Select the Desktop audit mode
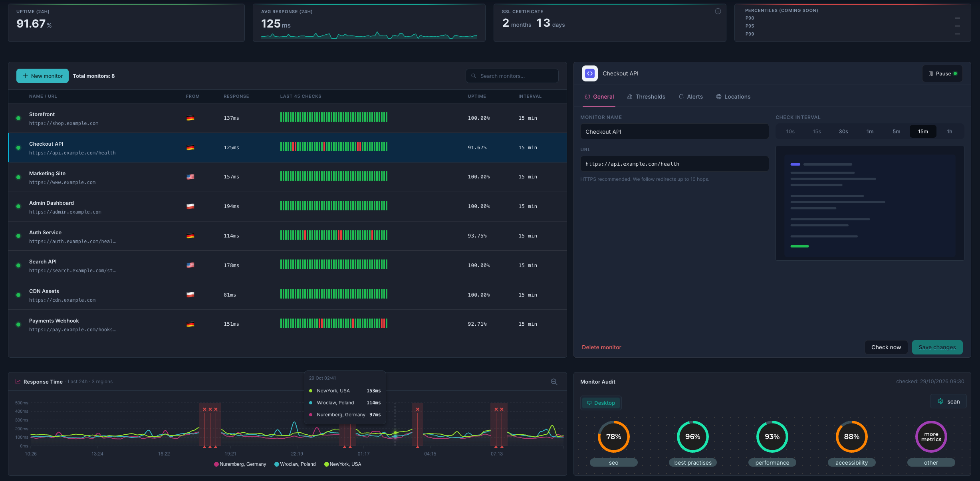 (x=601, y=403)
